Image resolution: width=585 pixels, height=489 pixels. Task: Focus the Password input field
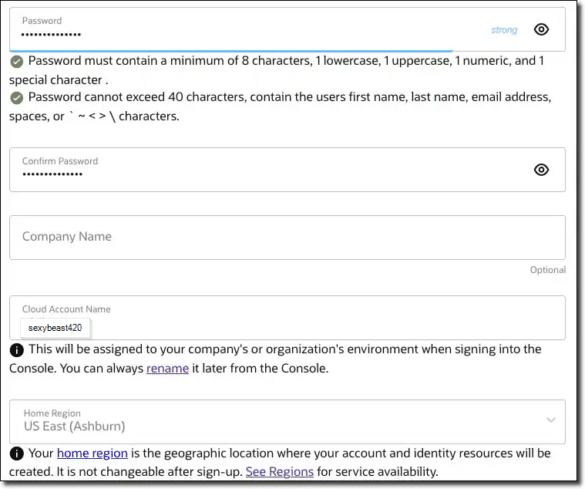287,29
